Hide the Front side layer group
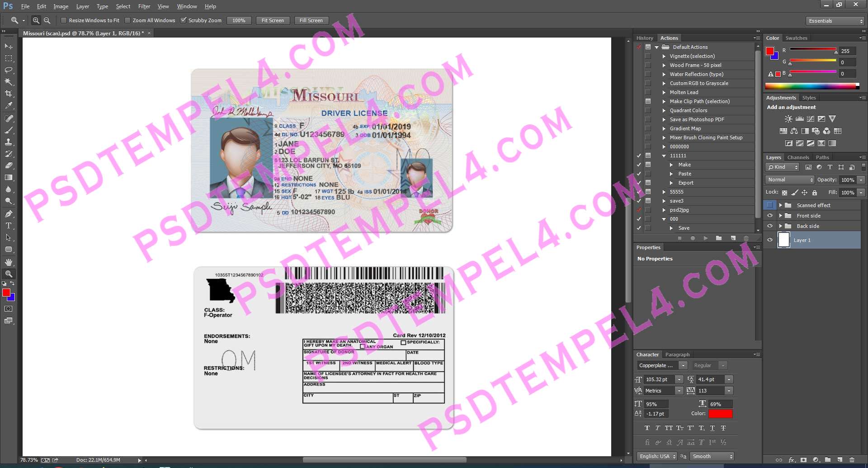 (770, 216)
